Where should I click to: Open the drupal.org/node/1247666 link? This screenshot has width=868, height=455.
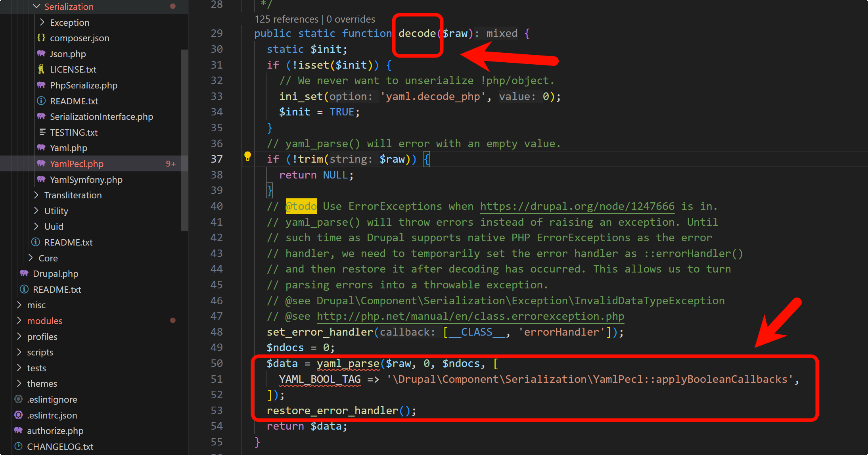[577, 206]
